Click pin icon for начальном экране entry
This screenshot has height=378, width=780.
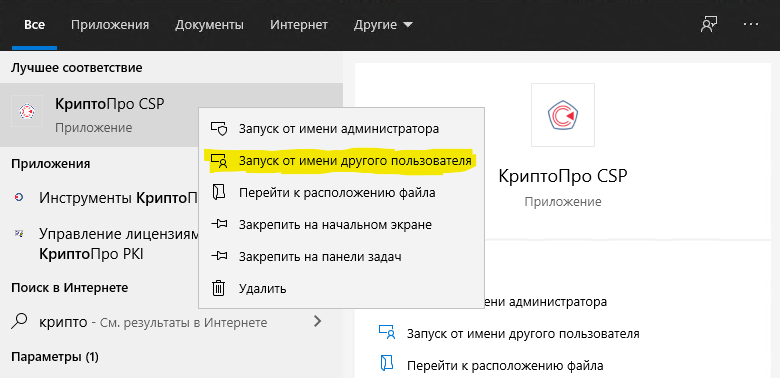tap(219, 225)
